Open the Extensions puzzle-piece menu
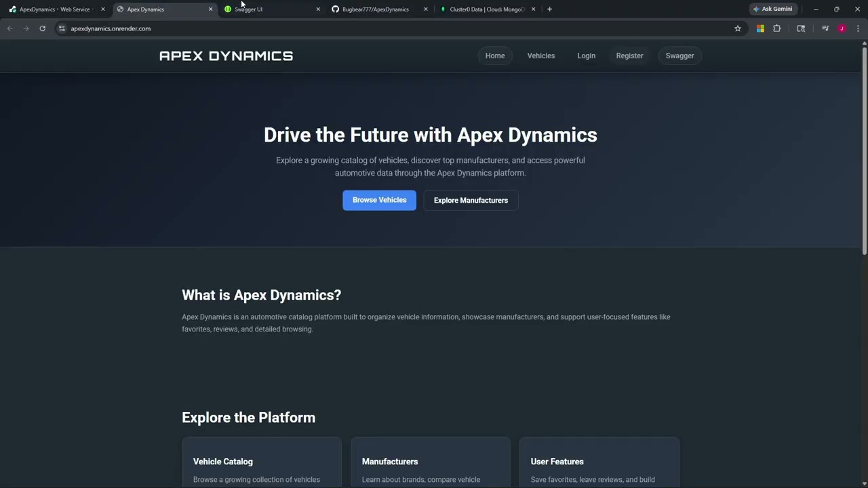Screen dimensions: 868x488 click(x=777, y=28)
